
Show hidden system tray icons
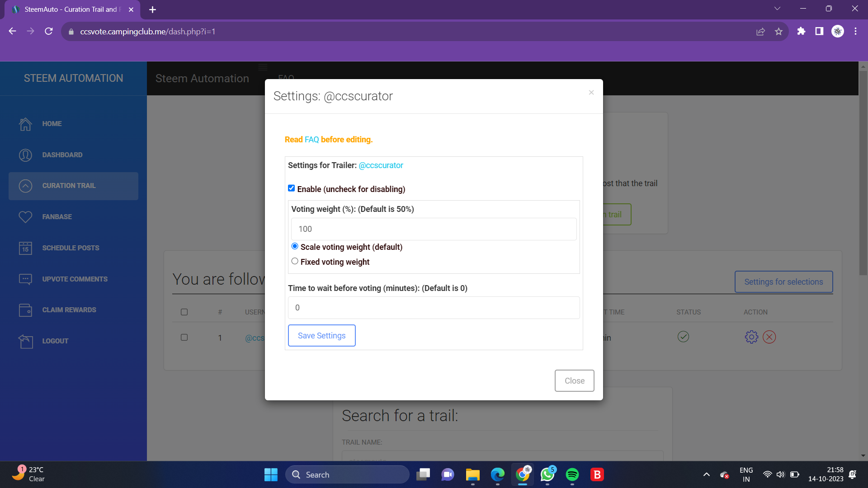point(706,474)
